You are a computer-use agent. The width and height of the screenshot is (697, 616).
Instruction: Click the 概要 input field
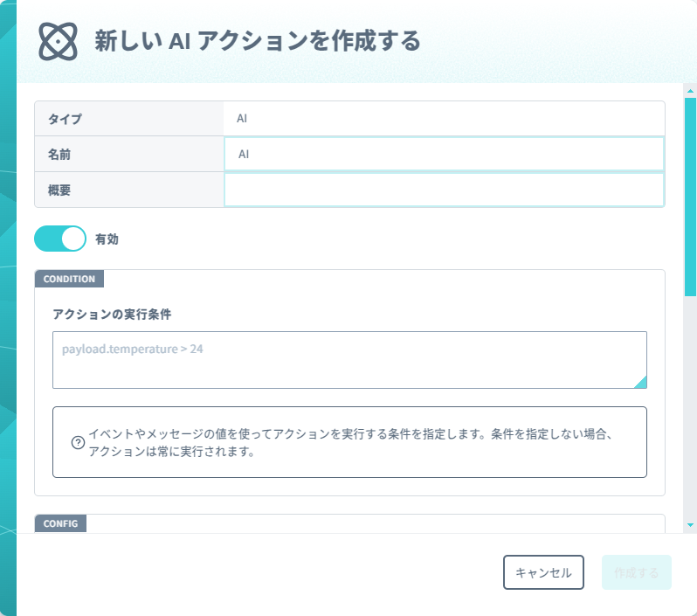click(x=444, y=190)
